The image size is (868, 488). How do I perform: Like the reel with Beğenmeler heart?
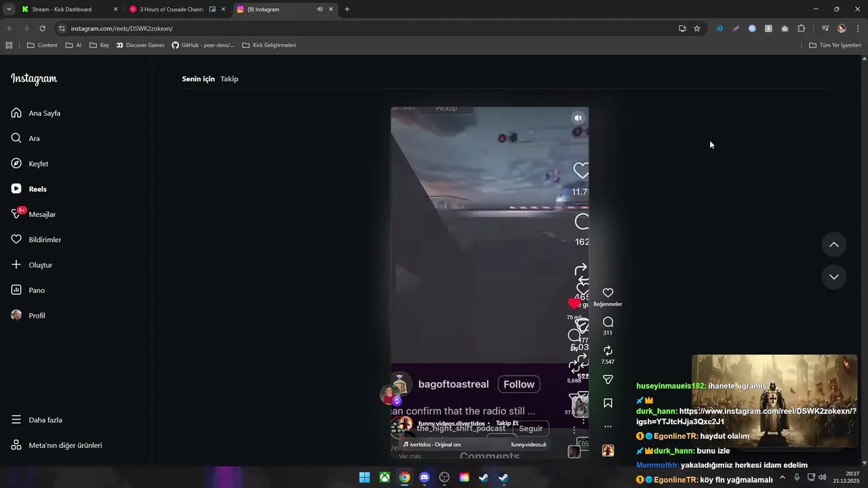tap(608, 293)
